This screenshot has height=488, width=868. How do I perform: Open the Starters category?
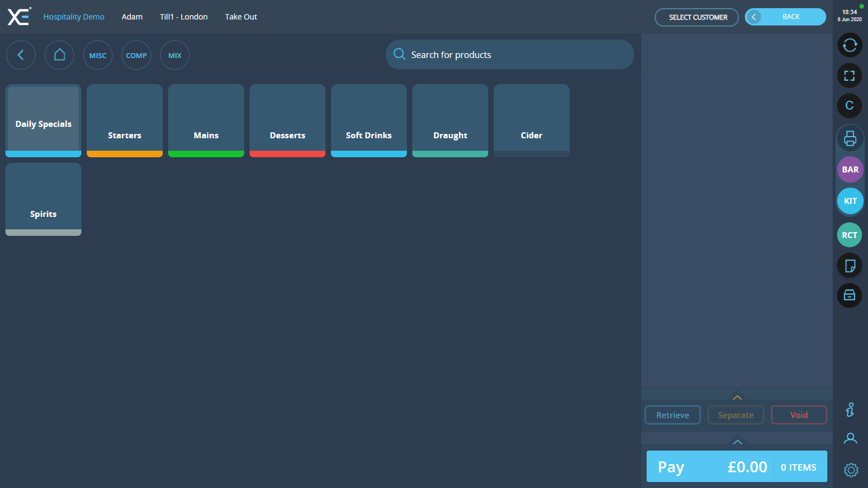[125, 120]
